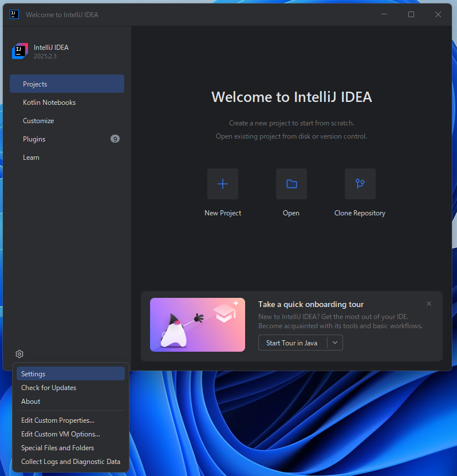The image size is (457, 476).
Task: Open the Customize section in sidebar
Action: tap(38, 121)
